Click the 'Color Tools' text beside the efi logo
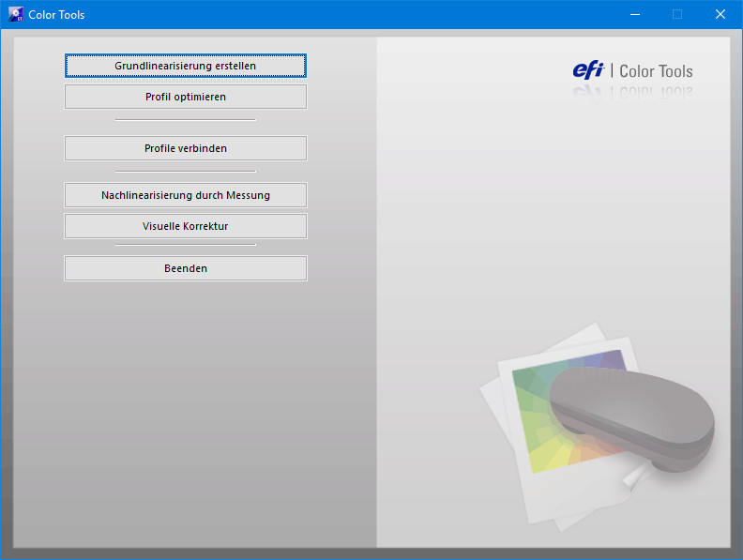Viewport: 743px width, 560px height. point(657,71)
